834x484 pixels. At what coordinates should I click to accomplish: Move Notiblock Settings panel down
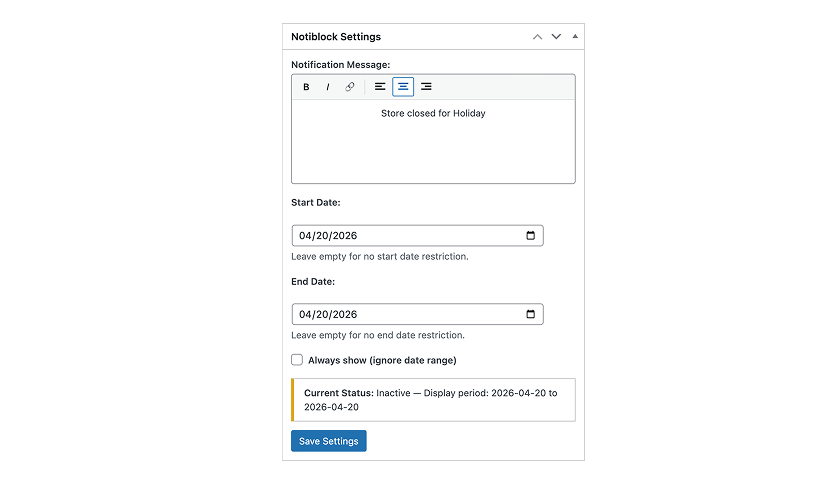(x=556, y=37)
